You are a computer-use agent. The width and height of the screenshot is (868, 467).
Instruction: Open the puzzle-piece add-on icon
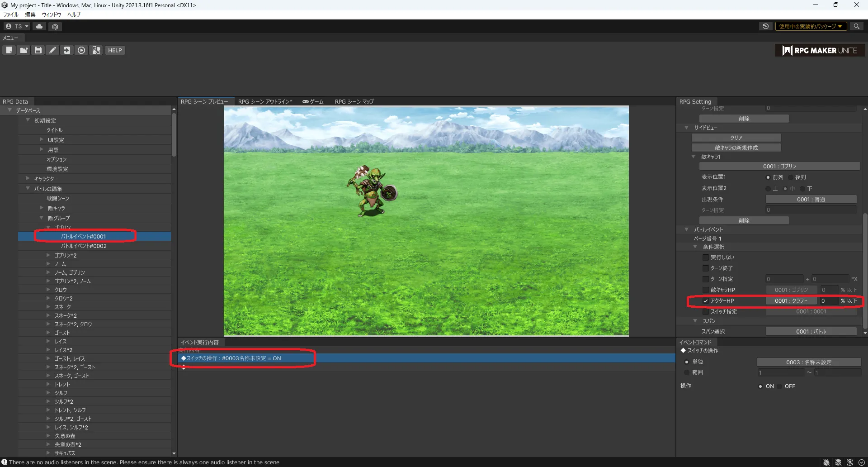(x=96, y=50)
